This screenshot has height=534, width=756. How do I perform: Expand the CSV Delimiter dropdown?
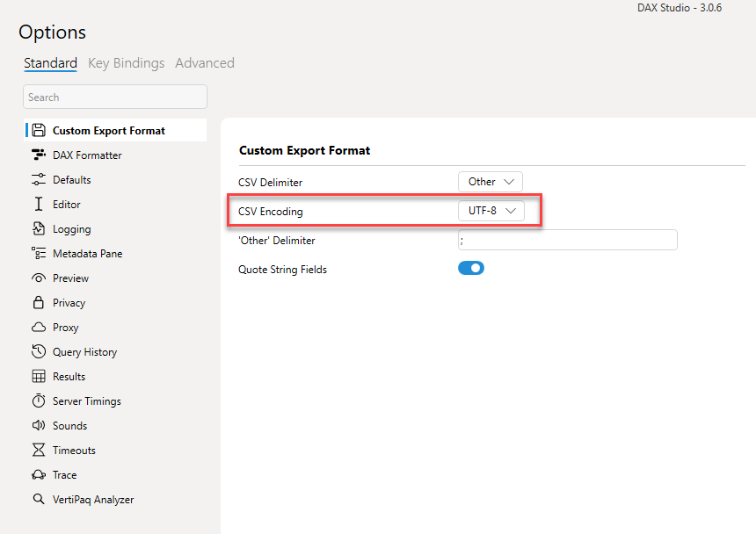pyautogui.click(x=491, y=182)
